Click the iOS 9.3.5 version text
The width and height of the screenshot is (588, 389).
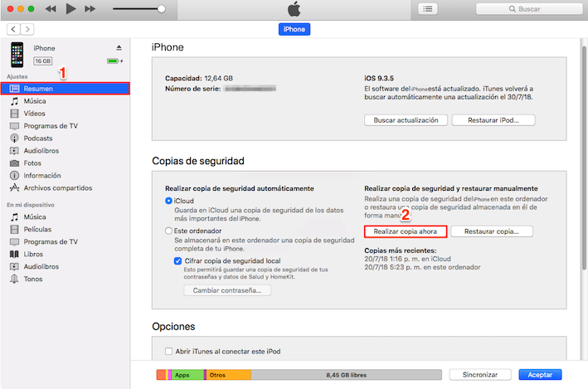coord(379,78)
